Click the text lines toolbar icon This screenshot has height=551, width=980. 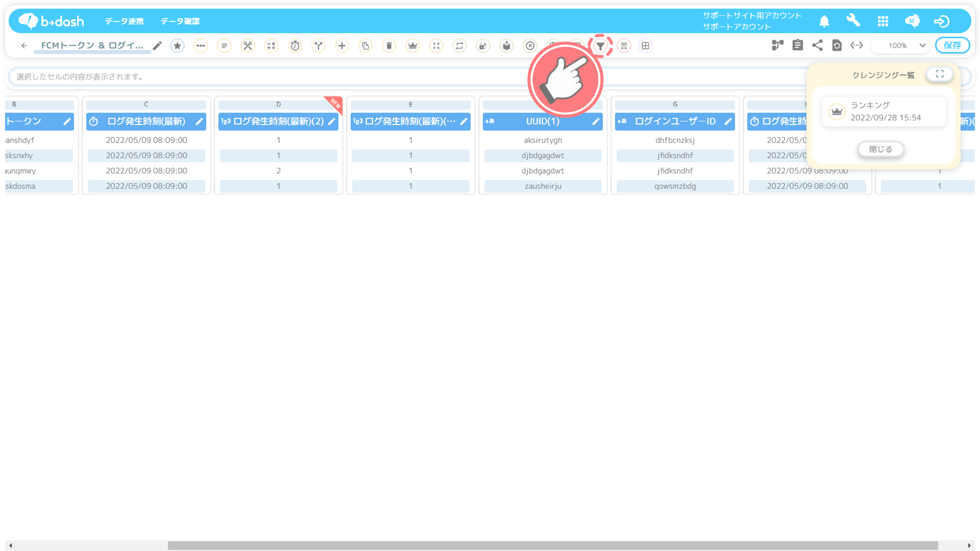[x=224, y=46]
